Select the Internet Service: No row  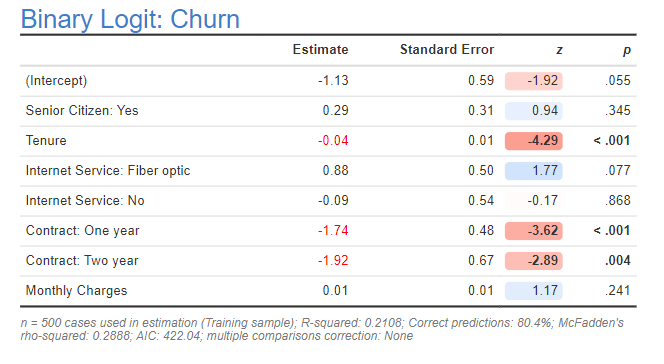coord(328,201)
